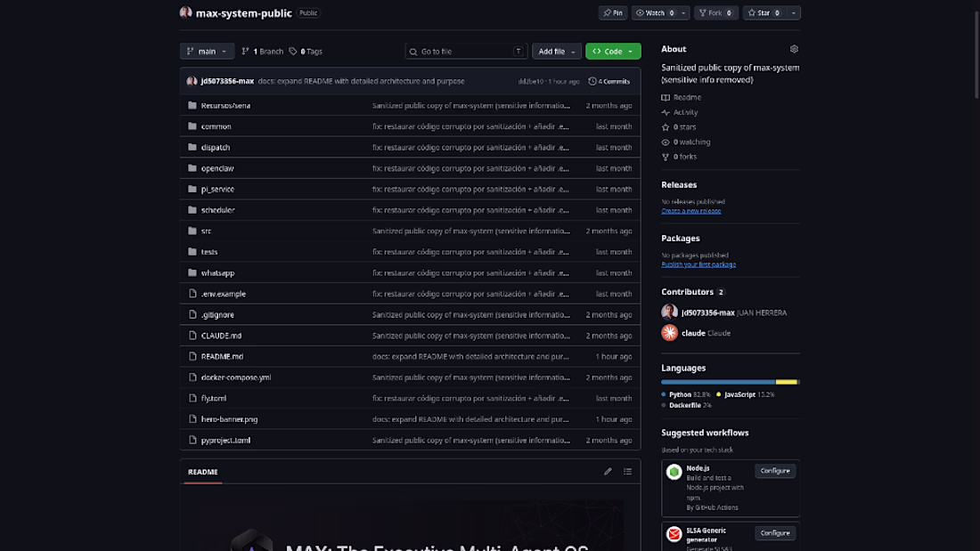Viewport: 980px width, 551px height.
Task: Configure the SLSA Generic generator workflow
Action: [x=775, y=533]
